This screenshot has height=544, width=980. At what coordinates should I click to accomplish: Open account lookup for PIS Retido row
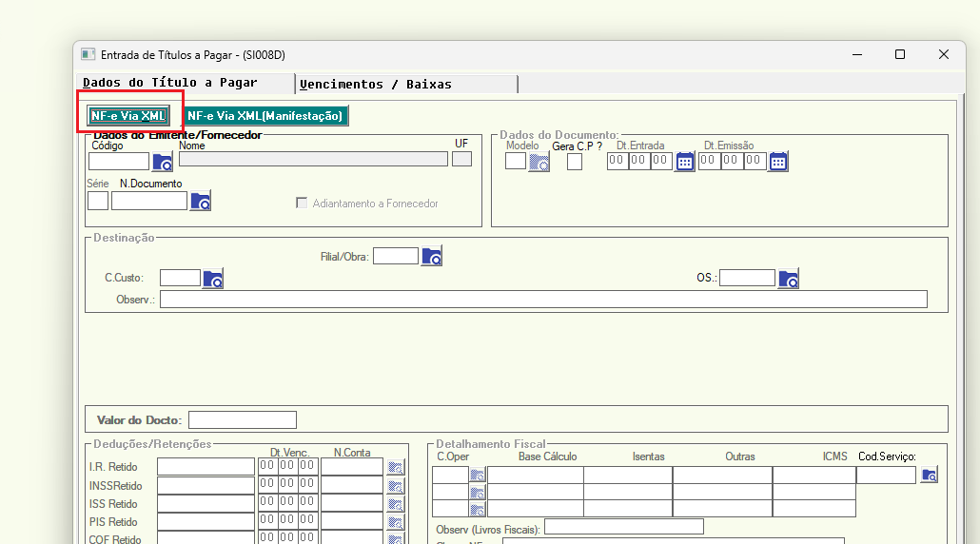396,522
